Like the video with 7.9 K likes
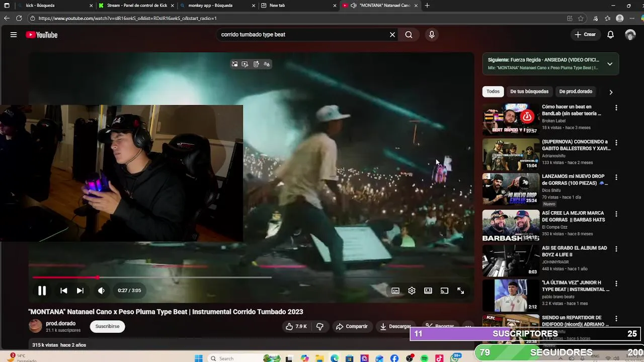This screenshot has width=644, height=362. point(296,326)
